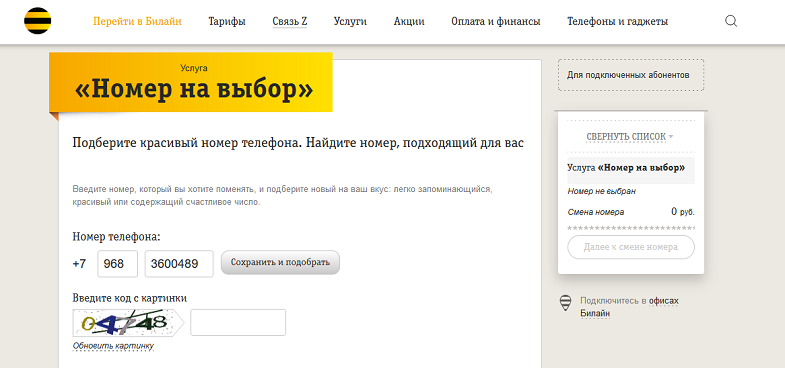The image size is (785, 368).
Task: Open the "Акции" menu item
Action: pos(409,22)
